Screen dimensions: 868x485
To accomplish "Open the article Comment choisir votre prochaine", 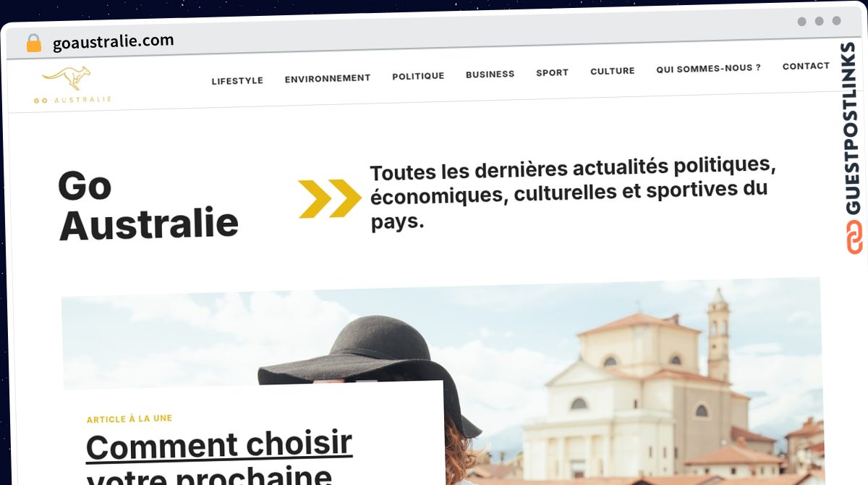I will pos(218,457).
